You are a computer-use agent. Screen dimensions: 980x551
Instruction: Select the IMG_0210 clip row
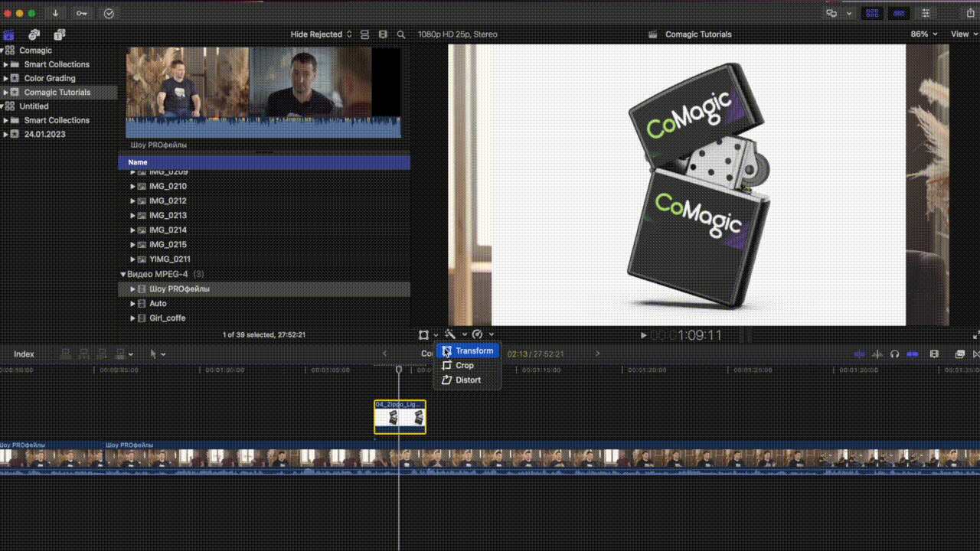coord(264,186)
